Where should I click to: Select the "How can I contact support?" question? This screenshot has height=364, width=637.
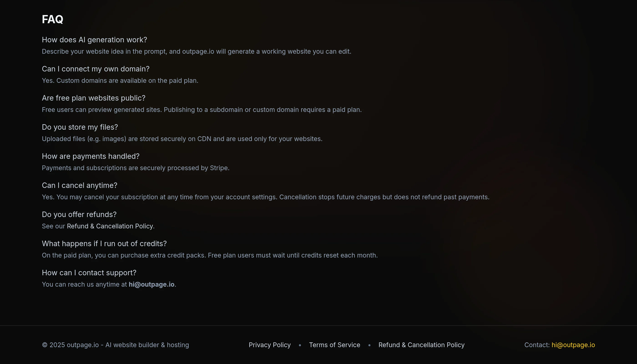[x=89, y=273]
